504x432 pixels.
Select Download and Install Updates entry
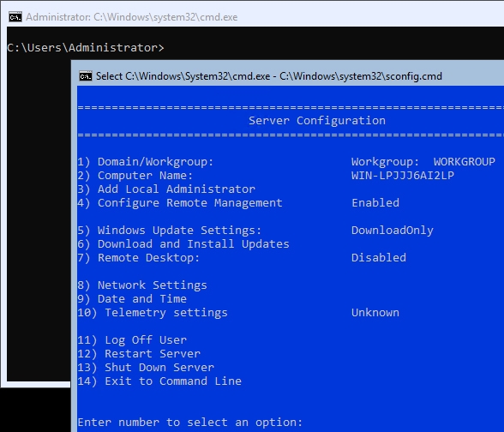coord(183,244)
